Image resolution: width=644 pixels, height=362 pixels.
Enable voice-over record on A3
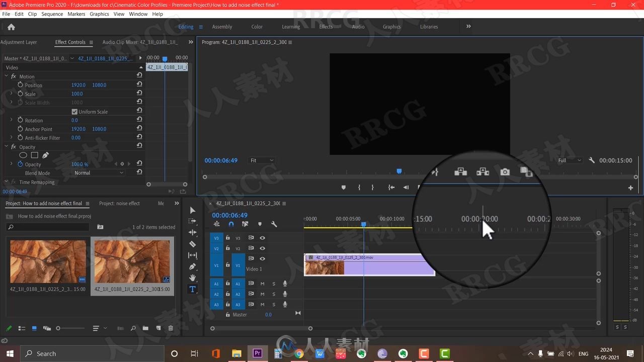(x=285, y=304)
